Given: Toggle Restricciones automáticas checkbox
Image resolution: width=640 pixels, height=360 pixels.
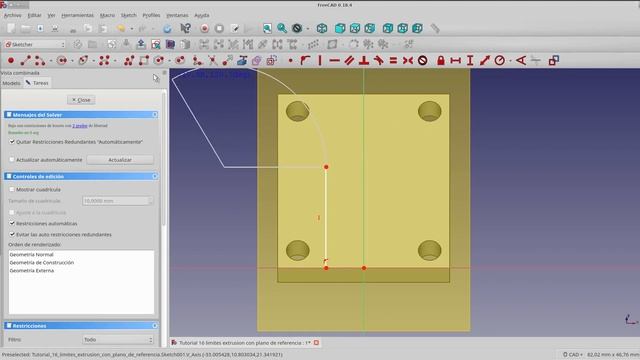Looking at the screenshot, I should tap(12, 223).
